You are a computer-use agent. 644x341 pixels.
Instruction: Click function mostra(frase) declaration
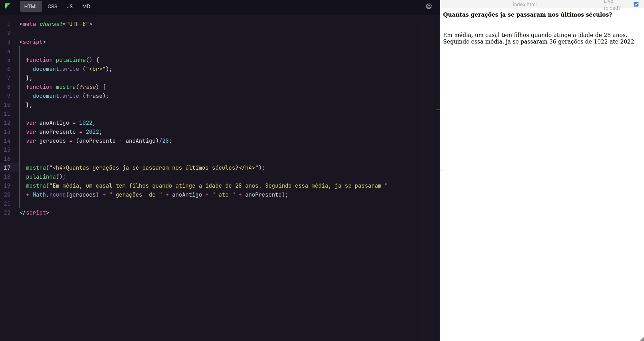(x=66, y=87)
